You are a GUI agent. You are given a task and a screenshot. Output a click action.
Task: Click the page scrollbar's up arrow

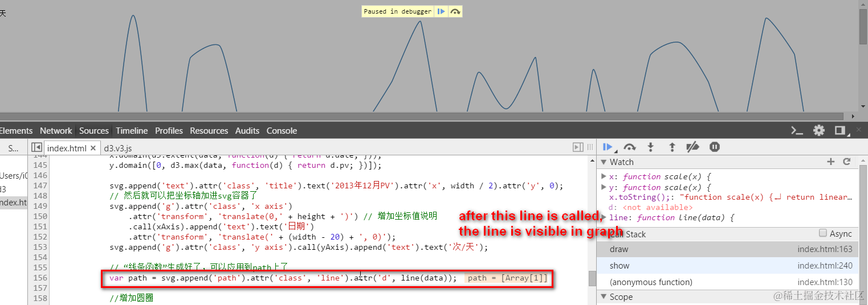[x=863, y=3]
